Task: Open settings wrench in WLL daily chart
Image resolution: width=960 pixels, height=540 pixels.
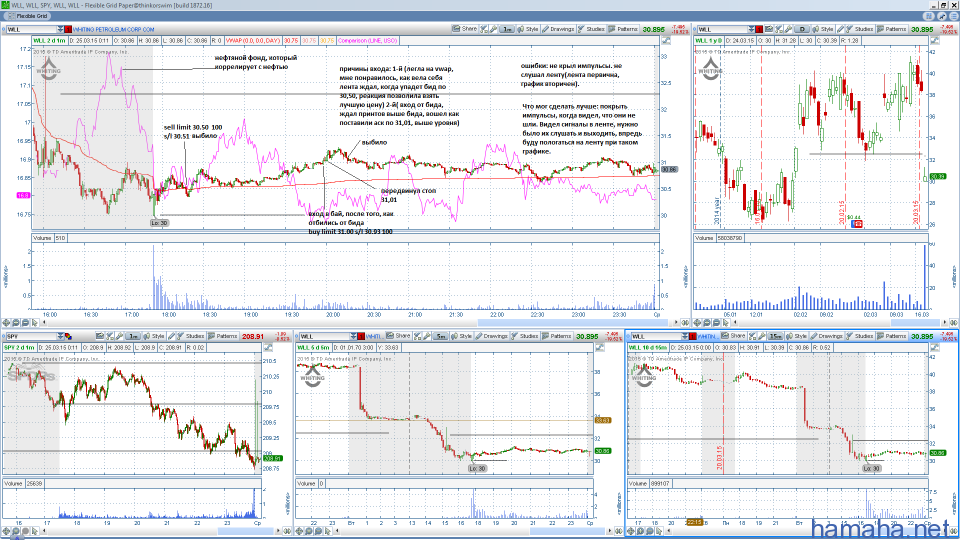Action: tap(789, 29)
